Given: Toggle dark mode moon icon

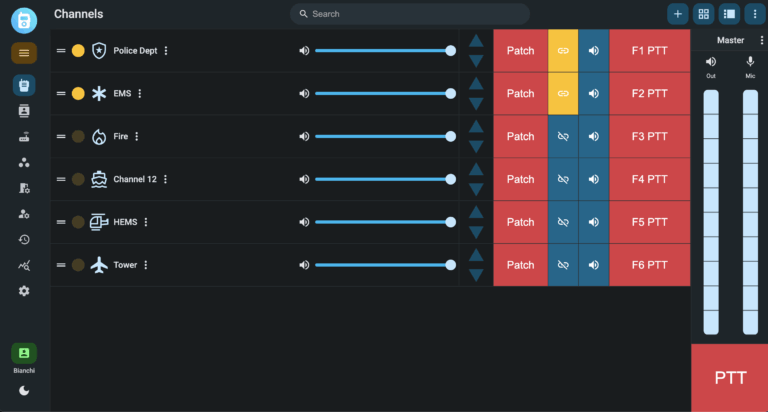Looking at the screenshot, I should point(24,390).
